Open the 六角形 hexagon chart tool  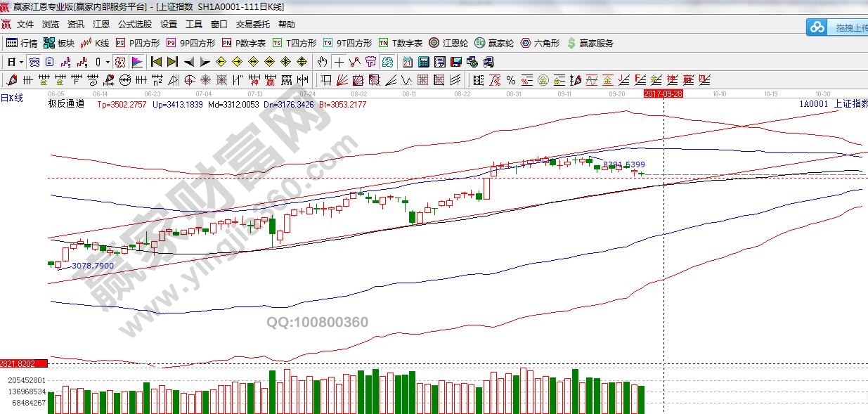pyautogui.click(x=540, y=43)
